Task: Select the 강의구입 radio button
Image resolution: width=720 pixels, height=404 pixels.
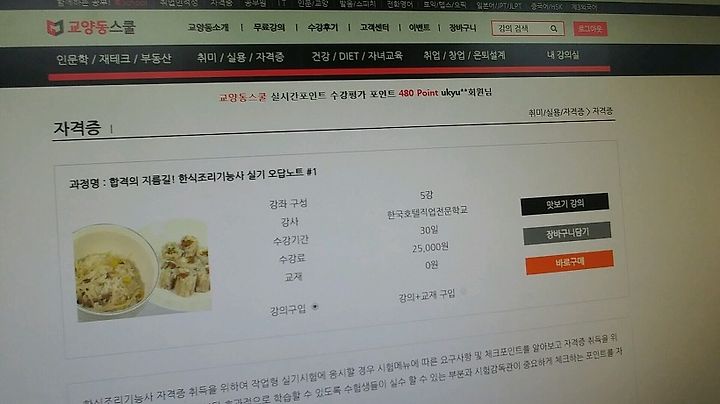Action: tap(315, 307)
